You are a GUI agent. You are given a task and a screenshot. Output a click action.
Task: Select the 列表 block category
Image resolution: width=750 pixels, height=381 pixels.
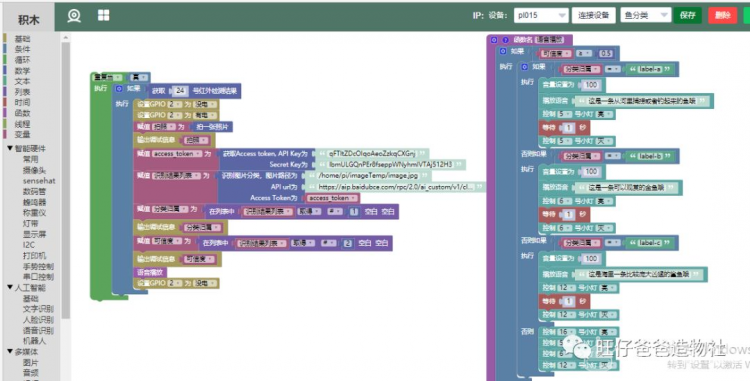[x=22, y=92]
